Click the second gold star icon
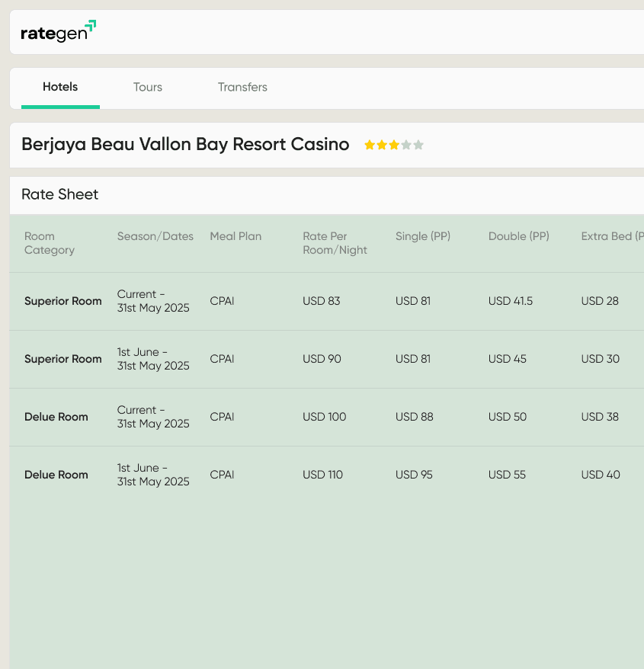Image resolution: width=644 pixels, height=669 pixels. tap(383, 144)
